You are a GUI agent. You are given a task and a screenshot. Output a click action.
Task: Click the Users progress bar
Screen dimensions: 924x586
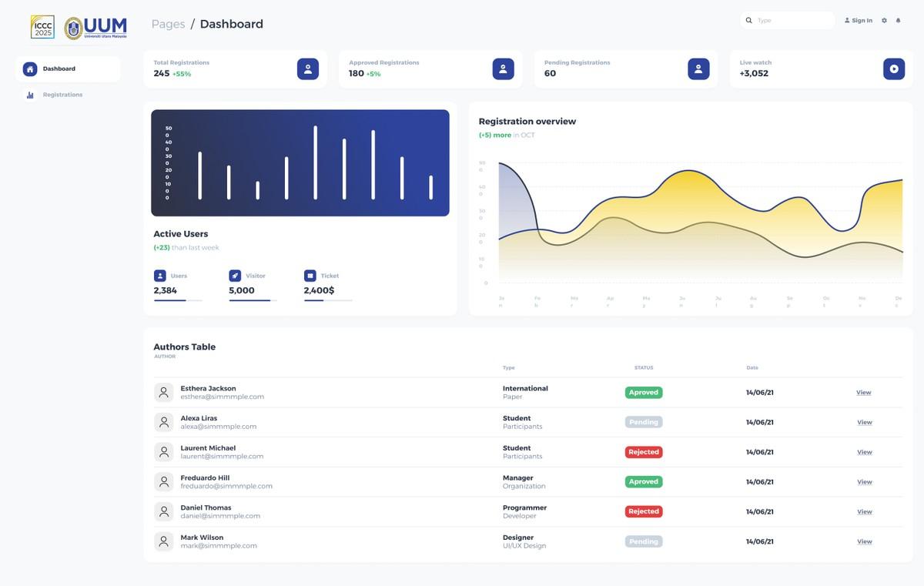[x=178, y=300]
